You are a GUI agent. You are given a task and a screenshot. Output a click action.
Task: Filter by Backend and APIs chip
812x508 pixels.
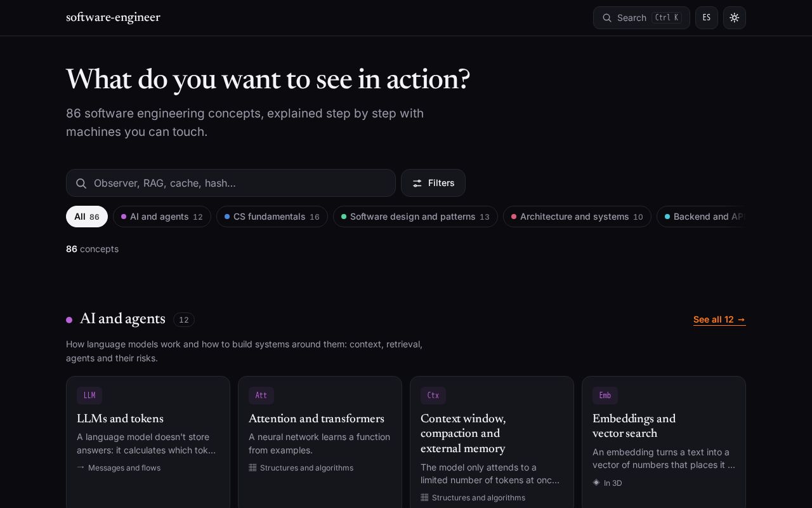702,217
